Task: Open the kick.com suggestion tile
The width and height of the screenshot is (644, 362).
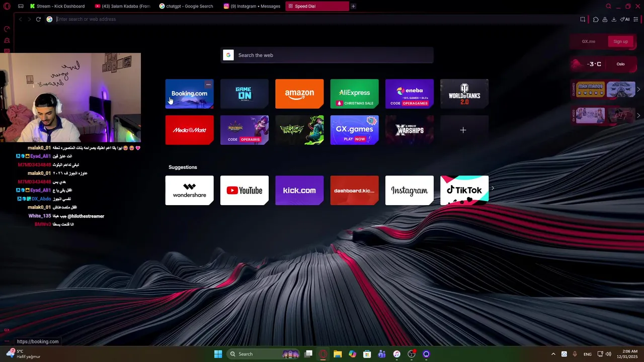Action: [299, 191]
